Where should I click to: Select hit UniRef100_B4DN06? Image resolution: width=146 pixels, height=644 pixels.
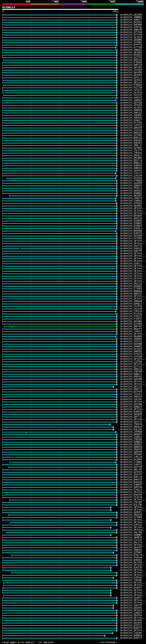(131, 636)
